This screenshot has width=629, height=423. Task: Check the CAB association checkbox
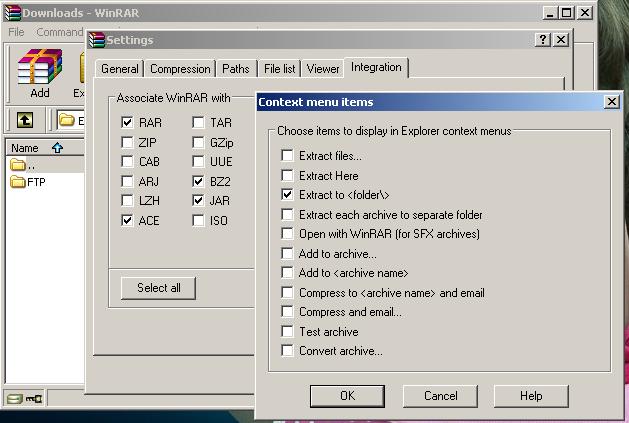127,161
